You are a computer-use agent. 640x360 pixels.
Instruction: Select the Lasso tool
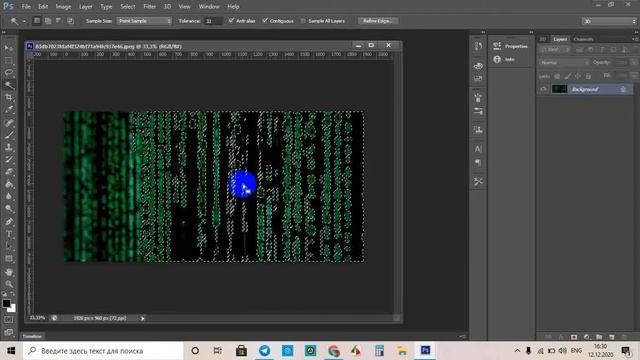pos(9,73)
